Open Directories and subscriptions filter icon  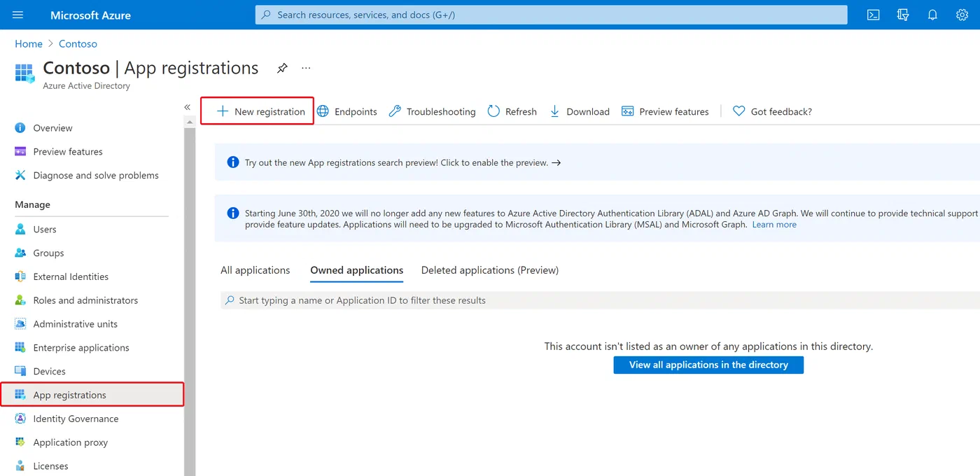click(x=903, y=15)
